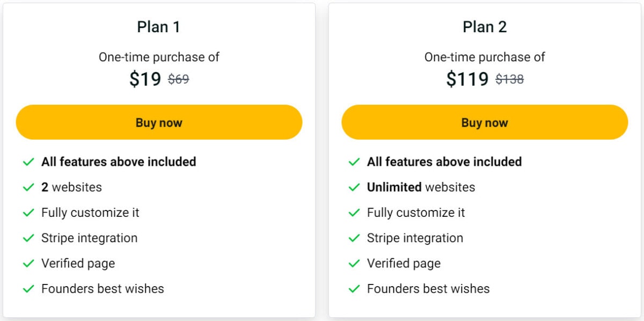Click 'One-time purchase of' text under Plan 1

[159, 57]
